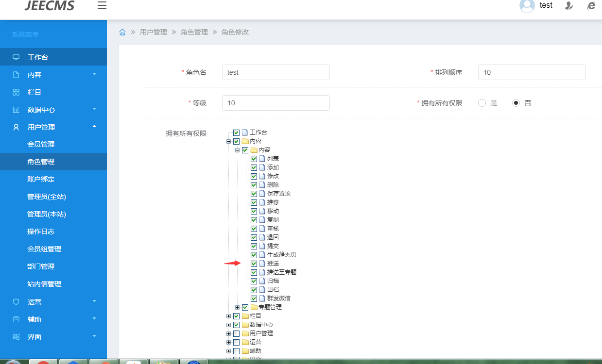Click 用户管理 breadcrumb link
Screen dimensions: 602x364
pyautogui.click(x=154, y=32)
